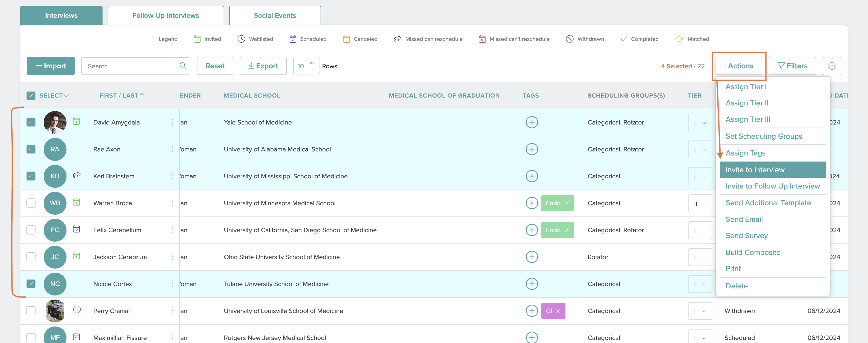
Task: Switch to the Social Events tab
Action: [275, 15]
